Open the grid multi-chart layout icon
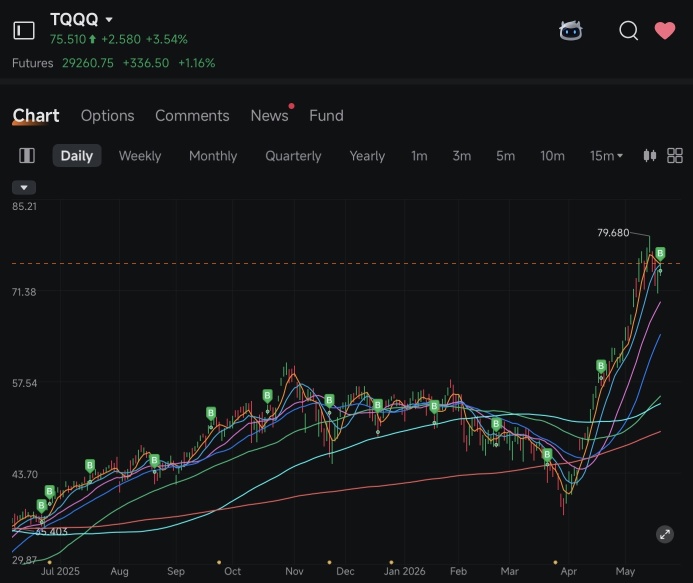Viewport: 693px width, 583px height. coord(674,156)
